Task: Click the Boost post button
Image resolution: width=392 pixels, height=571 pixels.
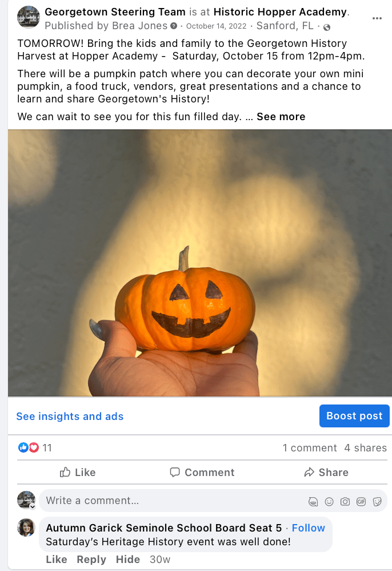Action: (x=354, y=416)
